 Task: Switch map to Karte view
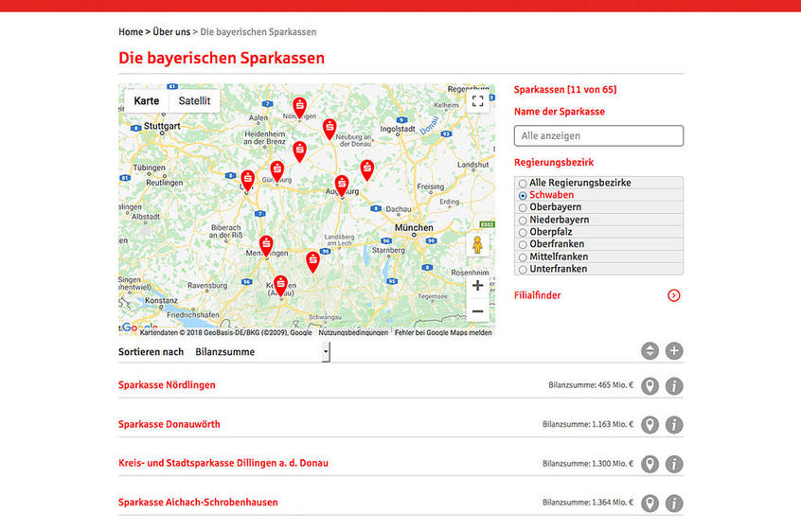147,101
